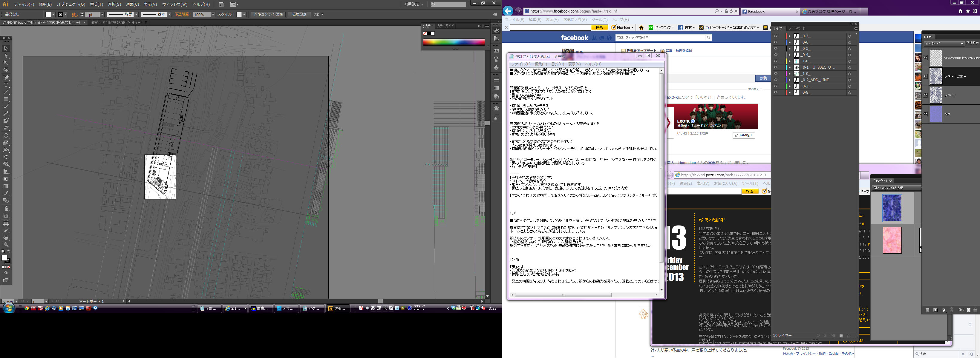This screenshot has width=980, height=358.
Task: Expand the _1-8_ layer contents
Action: pyautogui.click(x=789, y=61)
